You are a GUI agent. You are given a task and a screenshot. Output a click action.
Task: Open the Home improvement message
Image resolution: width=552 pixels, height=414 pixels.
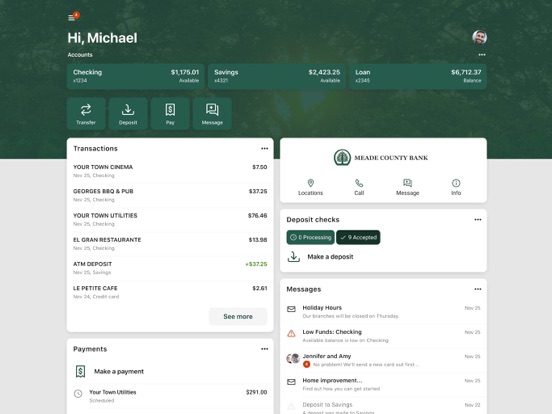point(383,384)
